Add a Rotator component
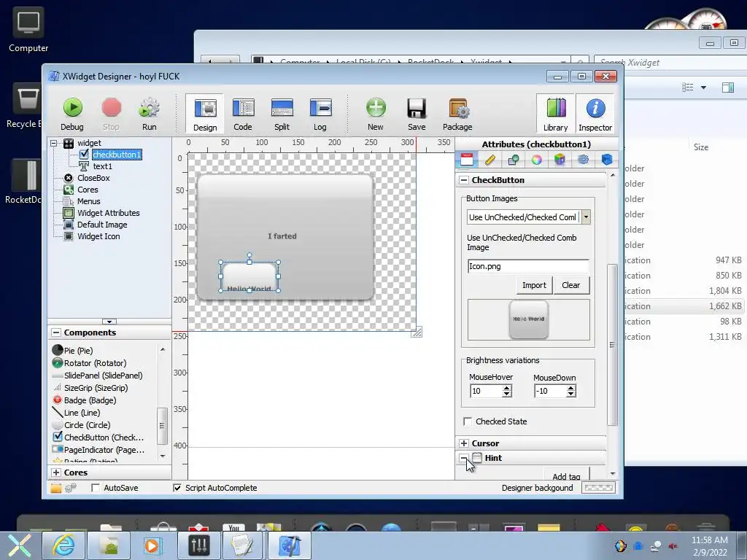 coord(89,363)
